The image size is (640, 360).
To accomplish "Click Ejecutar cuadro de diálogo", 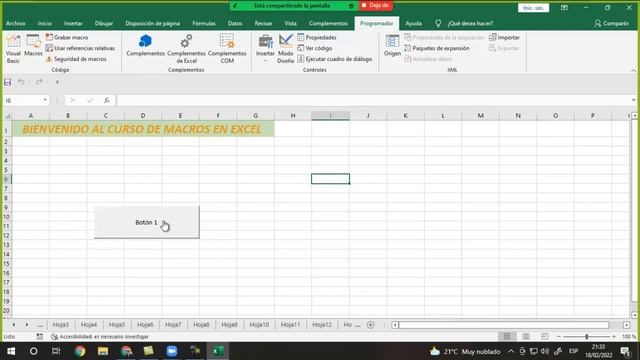I will click(x=334, y=59).
